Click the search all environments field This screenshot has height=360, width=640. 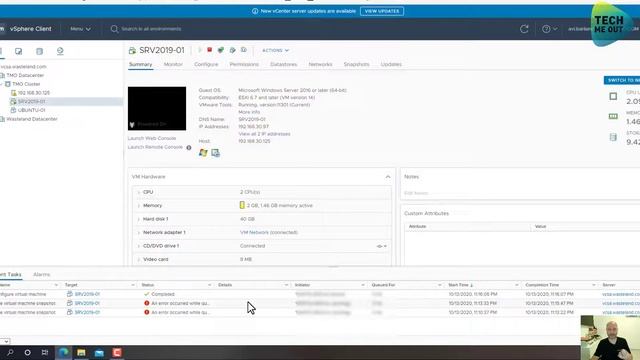click(151, 29)
